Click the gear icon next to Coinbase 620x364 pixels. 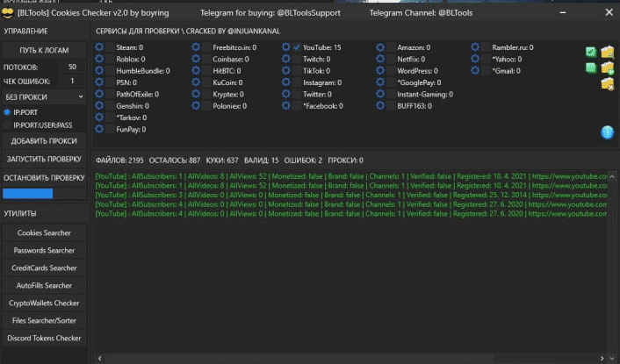(x=195, y=59)
